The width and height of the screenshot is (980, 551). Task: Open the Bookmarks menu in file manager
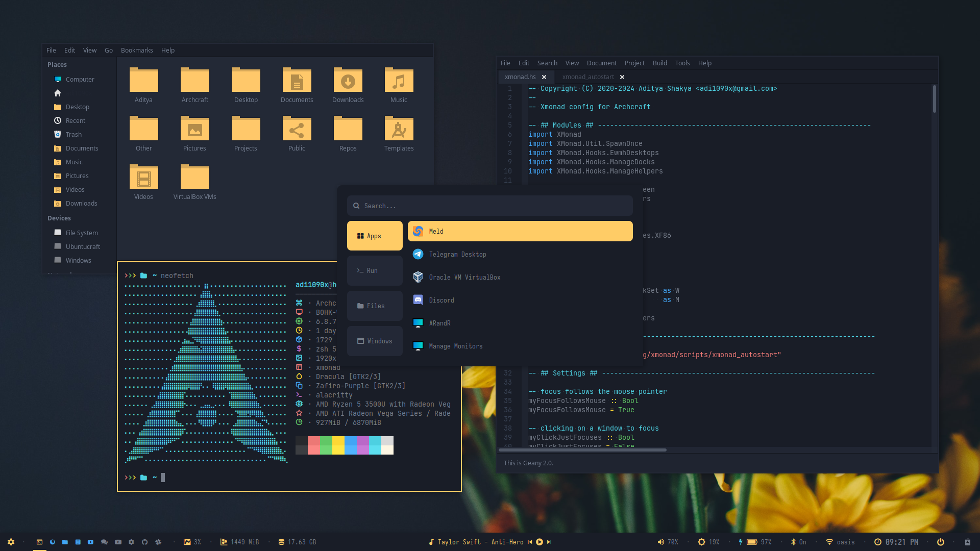pos(136,50)
